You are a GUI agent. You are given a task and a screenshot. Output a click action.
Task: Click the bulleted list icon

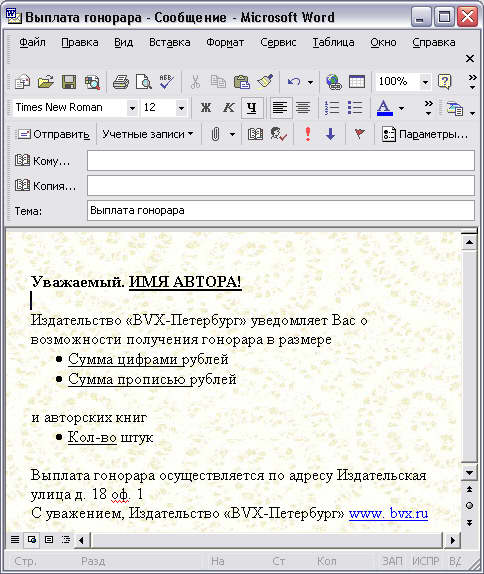pos(355,108)
